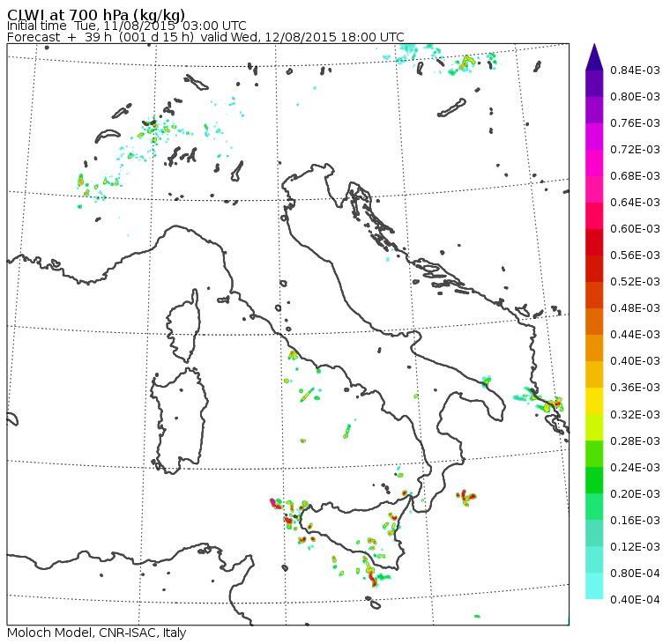
Task: Click the legend label 0.80E-04
Action: 635,574
